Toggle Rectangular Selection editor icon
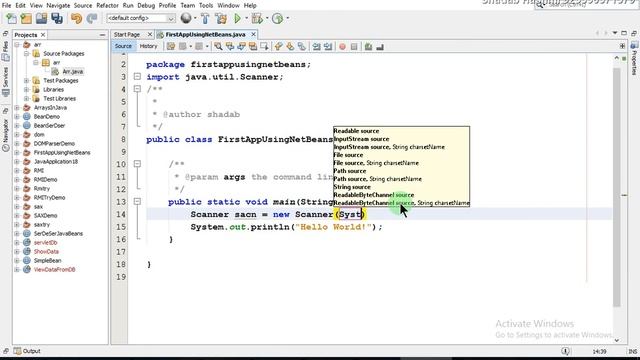The image size is (640, 360). point(264,47)
